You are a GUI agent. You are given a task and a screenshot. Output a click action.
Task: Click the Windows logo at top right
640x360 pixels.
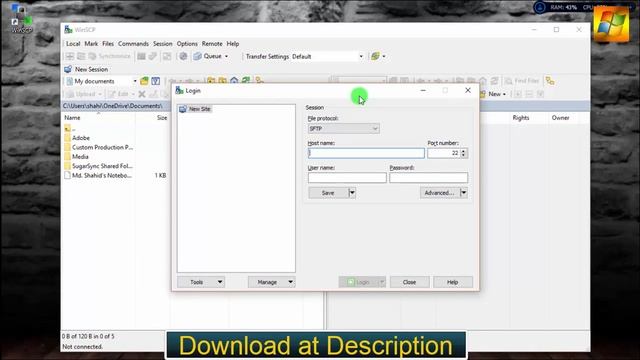[611, 24]
